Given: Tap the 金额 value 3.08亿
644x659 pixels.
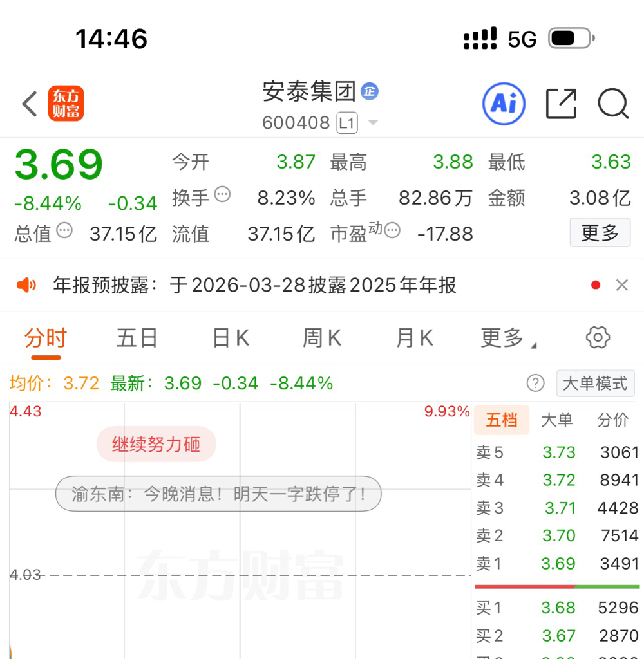Looking at the screenshot, I should [x=600, y=198].
